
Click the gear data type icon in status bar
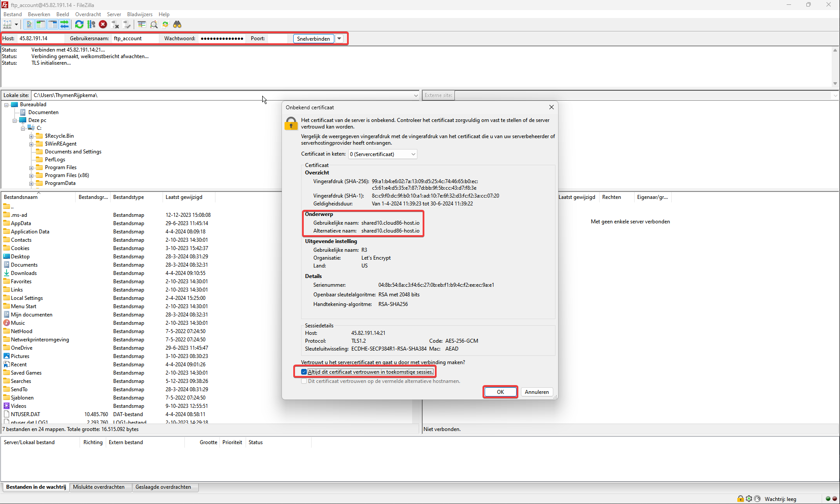tap(749, 499)
